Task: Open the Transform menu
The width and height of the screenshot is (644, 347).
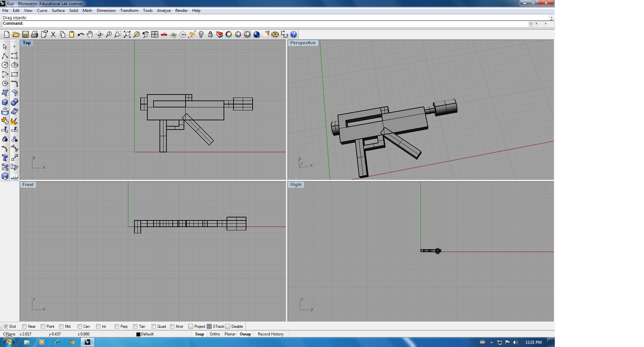Action: [129, 11]
